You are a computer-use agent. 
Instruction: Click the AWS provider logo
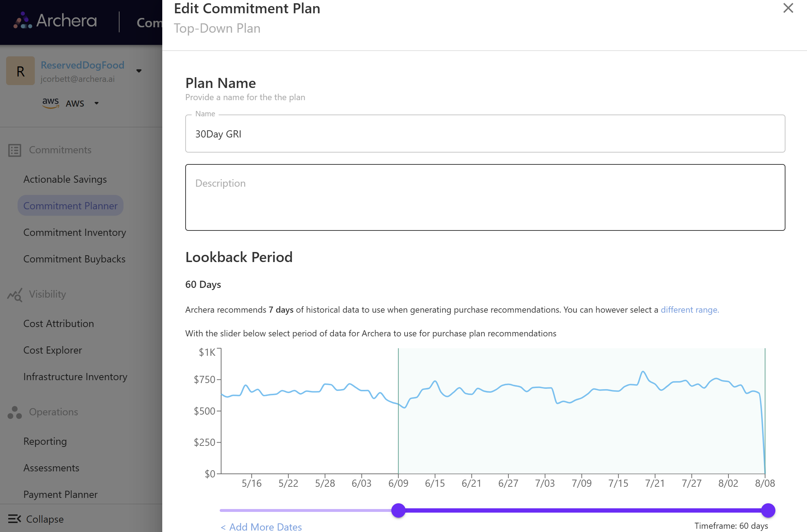51,103
